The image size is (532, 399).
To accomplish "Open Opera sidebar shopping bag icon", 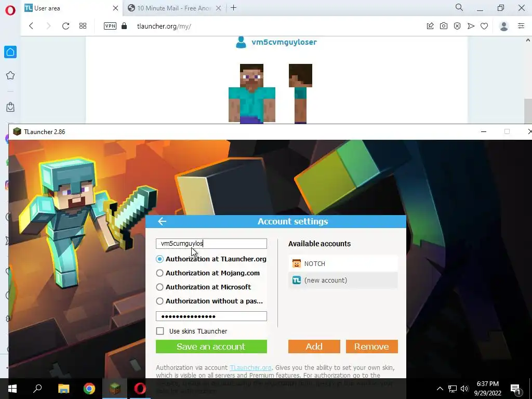I will click(10, 107).
